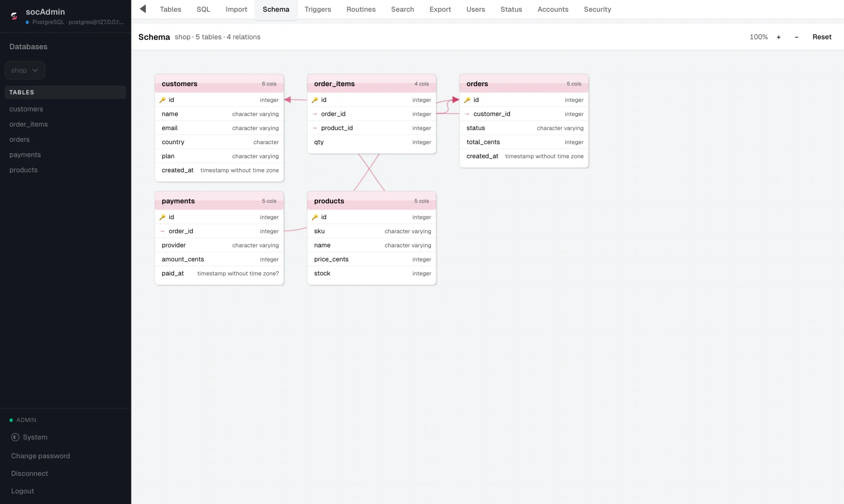
Task: Click the zoom out minus icon
Action: pyautogui.click(x=797, y=37)
